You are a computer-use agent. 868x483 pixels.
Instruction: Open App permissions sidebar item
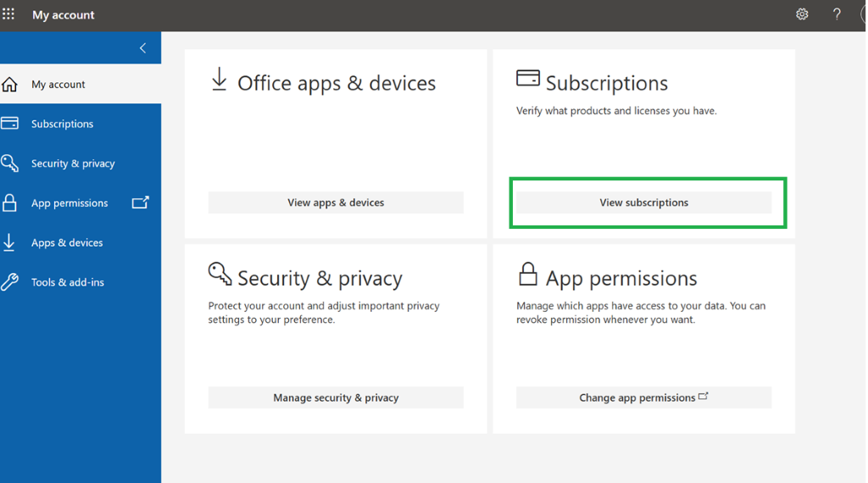[81, 203]
